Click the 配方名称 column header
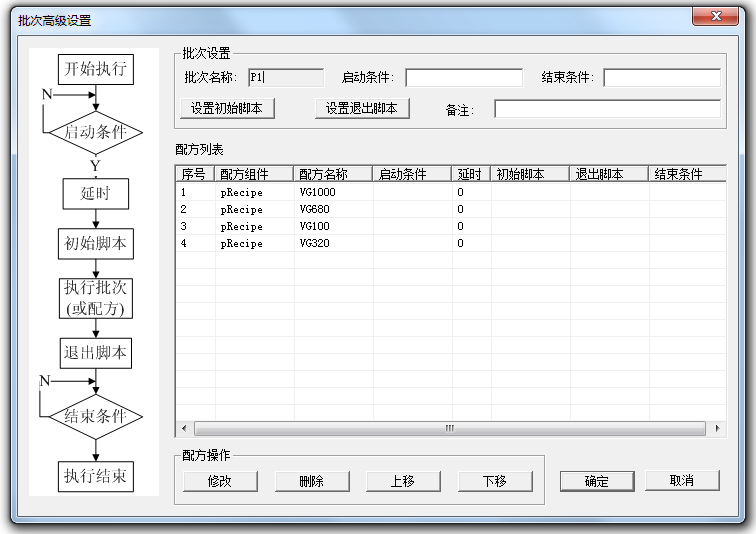Viewport: 756px width, 534px height. click(x=333, y=174)
